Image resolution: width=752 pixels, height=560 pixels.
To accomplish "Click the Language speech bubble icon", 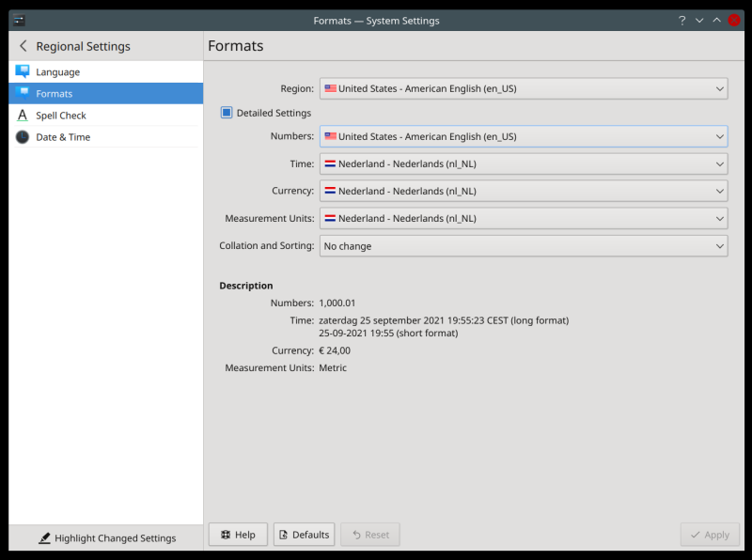I will tap(23, 71).
